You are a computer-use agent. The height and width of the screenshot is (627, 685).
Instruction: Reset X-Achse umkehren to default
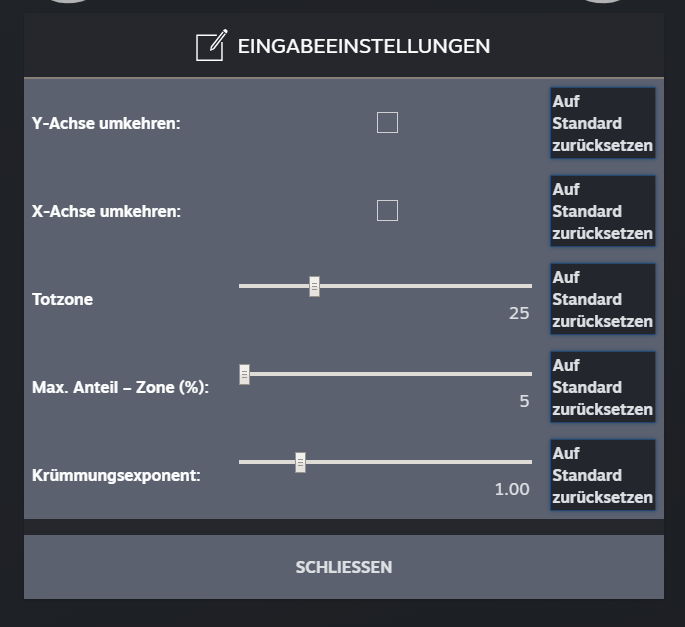[602, 211]
